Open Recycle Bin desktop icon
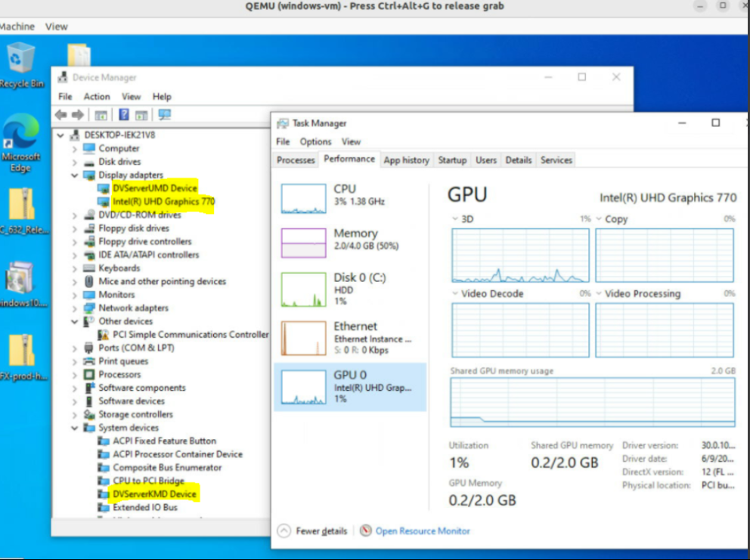The height and width of the screenshot is (560, 750). tap(21, 64)
